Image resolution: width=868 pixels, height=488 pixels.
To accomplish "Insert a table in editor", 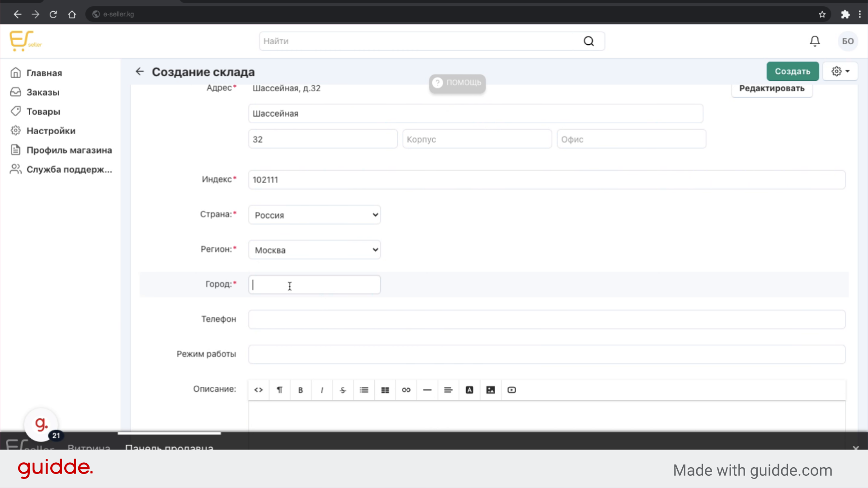I will (x=385, y=390).
